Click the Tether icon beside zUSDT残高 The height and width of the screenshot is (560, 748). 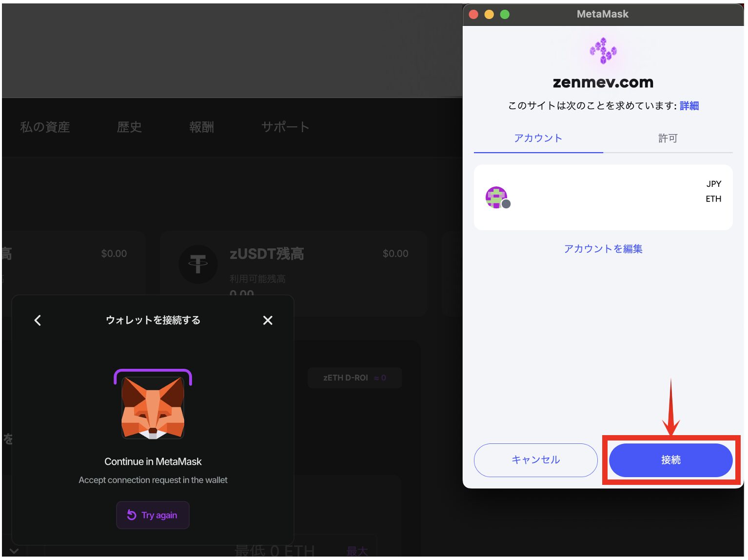[x=198, y=264]
